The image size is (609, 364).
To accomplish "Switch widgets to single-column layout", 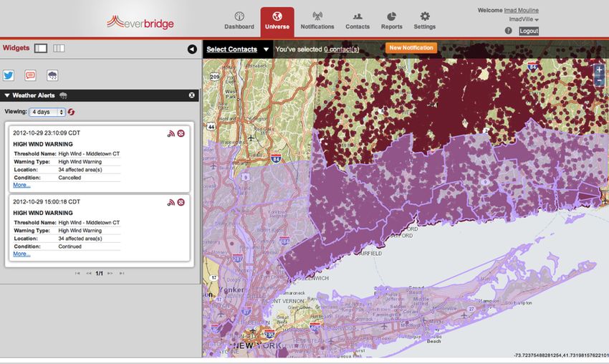I will pos(41,48).
